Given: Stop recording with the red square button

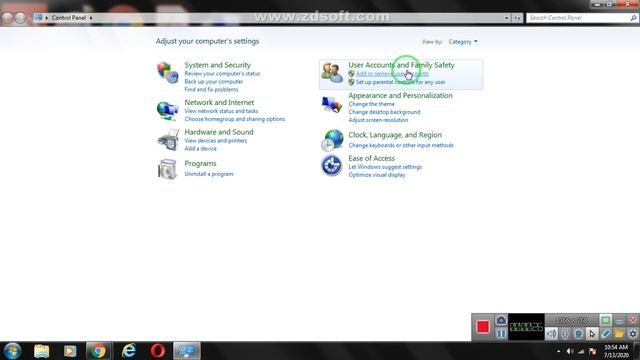Looking at the screenshot, I should 483,327.
